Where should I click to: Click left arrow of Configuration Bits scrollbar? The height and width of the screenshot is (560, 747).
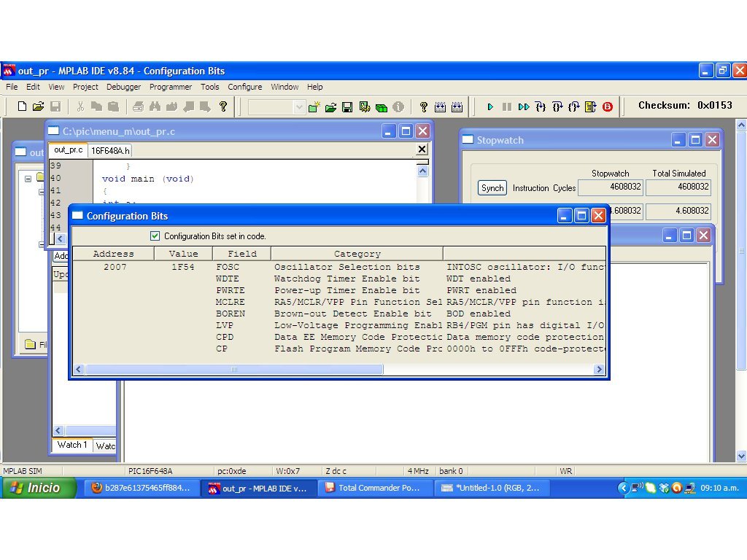[x=79, y=369]
